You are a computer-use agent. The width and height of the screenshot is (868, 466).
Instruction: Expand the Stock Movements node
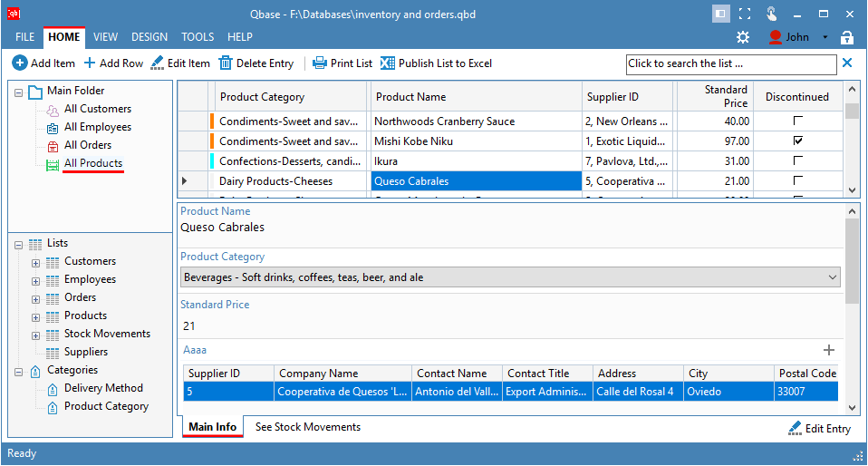(36, 335)
